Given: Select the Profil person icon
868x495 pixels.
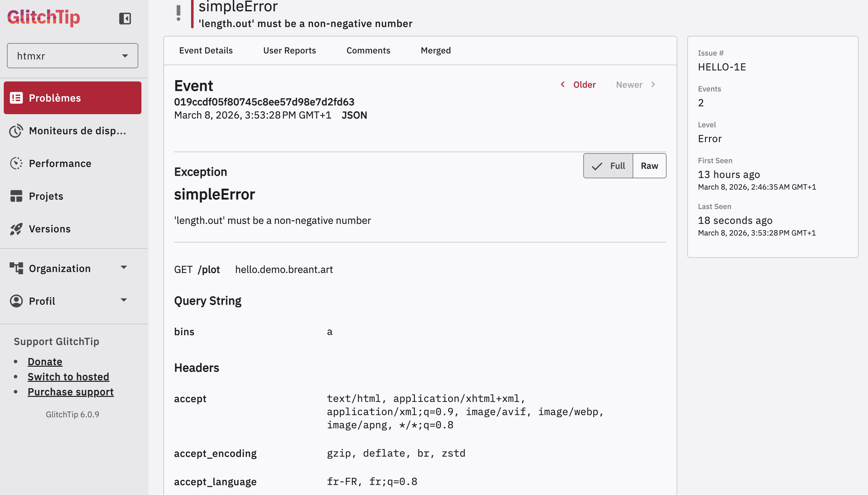Looking at the screenshot, I should click(16, 301).
